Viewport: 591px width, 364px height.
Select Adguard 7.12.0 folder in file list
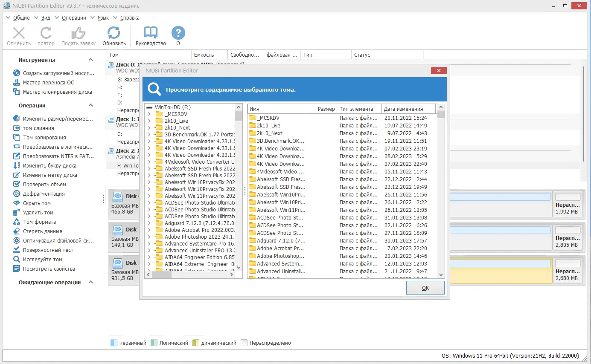point(277,241)
